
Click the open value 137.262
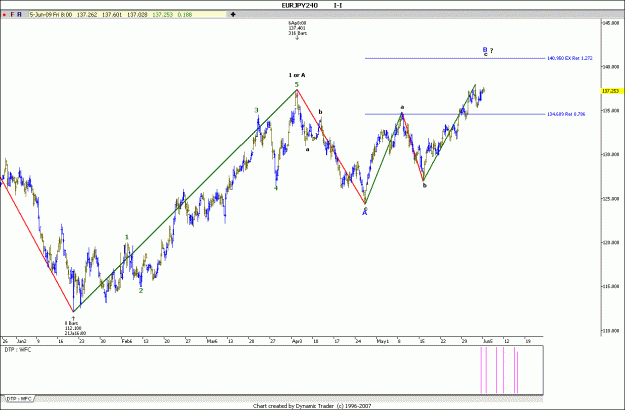(x=87, y=15)
